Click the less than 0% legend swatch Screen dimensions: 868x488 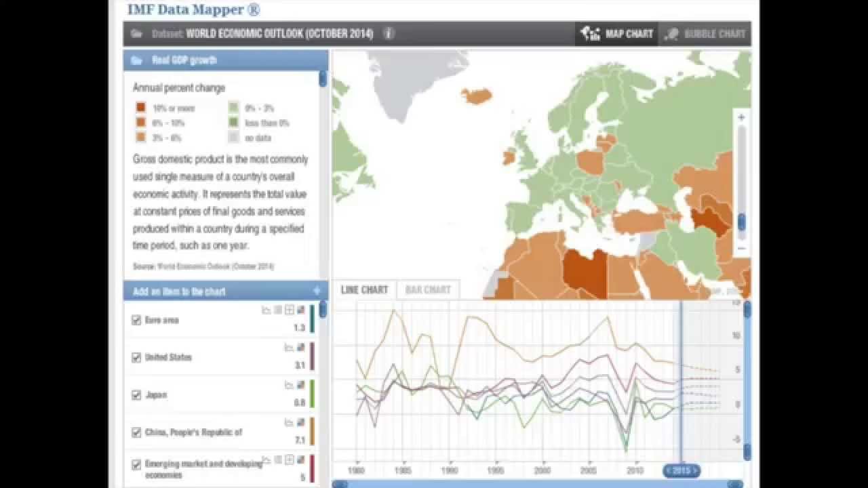[x=233, y=123]
